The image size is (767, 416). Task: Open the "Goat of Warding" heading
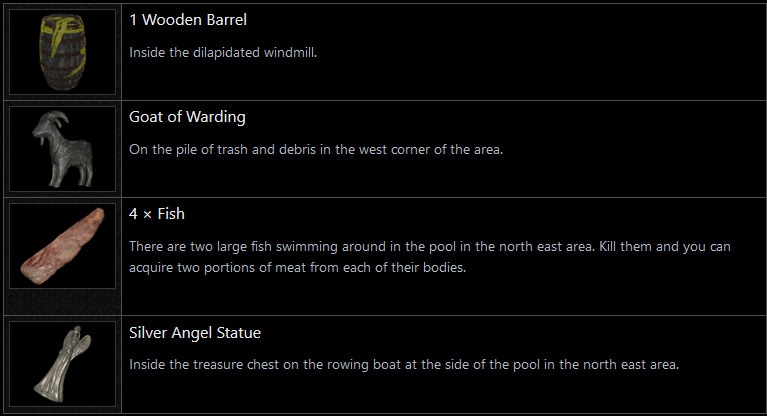click(187, 116)
